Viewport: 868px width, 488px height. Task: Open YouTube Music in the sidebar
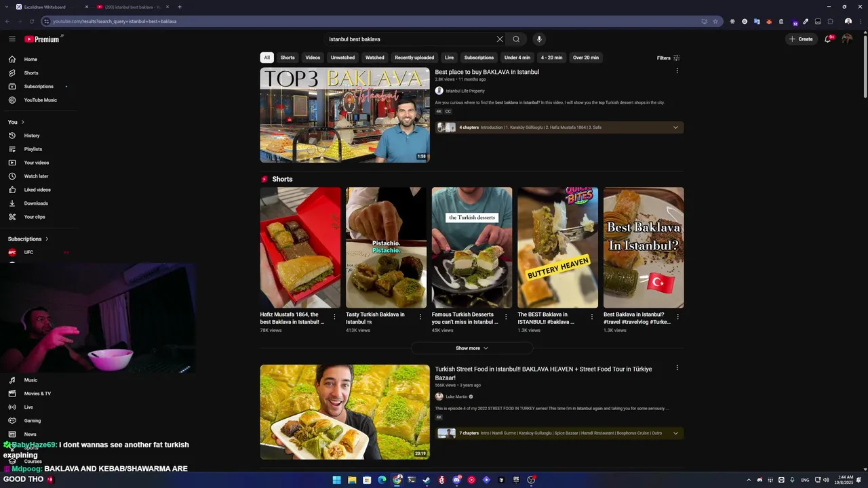point(39,100)
